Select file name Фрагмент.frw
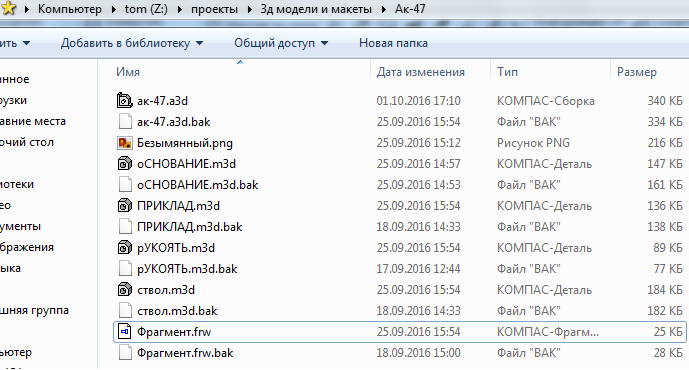The image size is (689, 370). click(174, 332)
